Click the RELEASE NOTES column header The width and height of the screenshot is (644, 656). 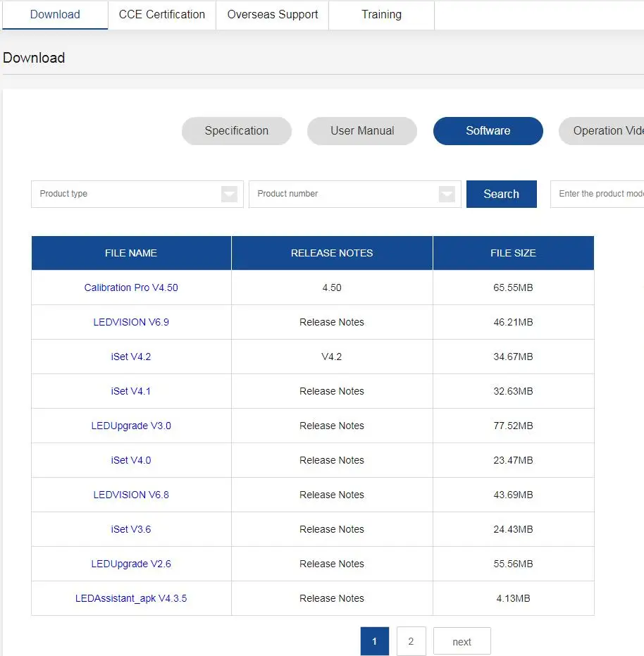pyautogui.click(x=332, y=253)
